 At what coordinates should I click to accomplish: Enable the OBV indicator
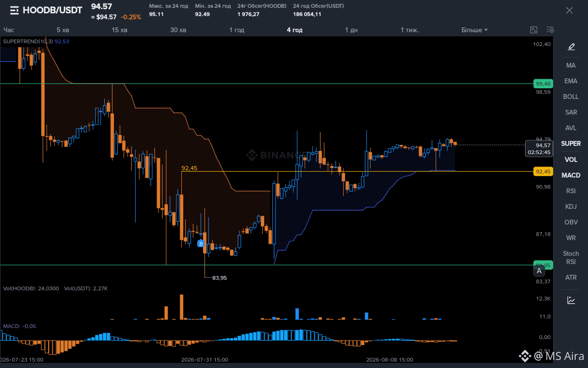(x=571, y=222)
